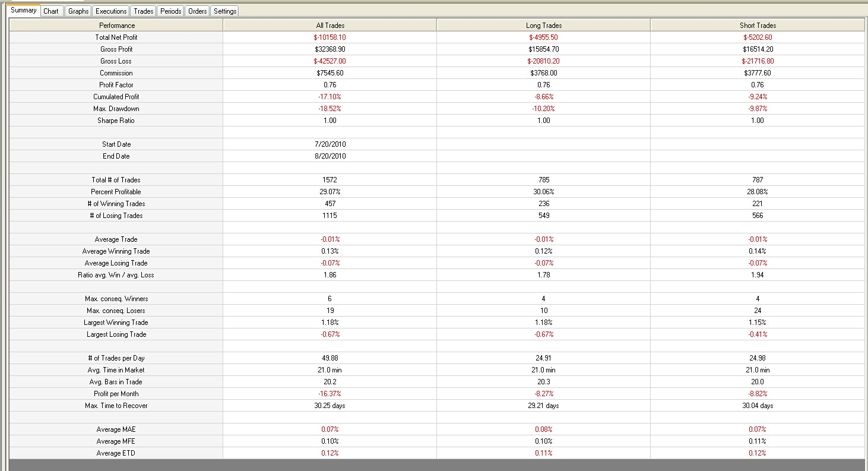
Task: Select the 'Avg. Bars in Trade' row label
Action: [x=116, y=382]
